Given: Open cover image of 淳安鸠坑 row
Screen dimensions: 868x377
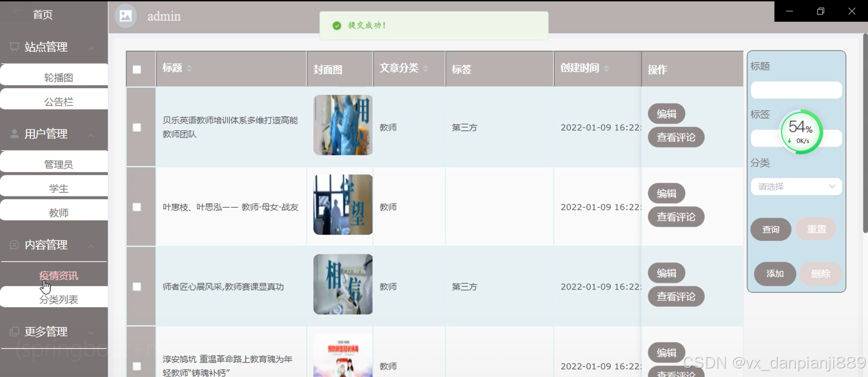Looking at the screenshot, I should [x=343, y=356].
